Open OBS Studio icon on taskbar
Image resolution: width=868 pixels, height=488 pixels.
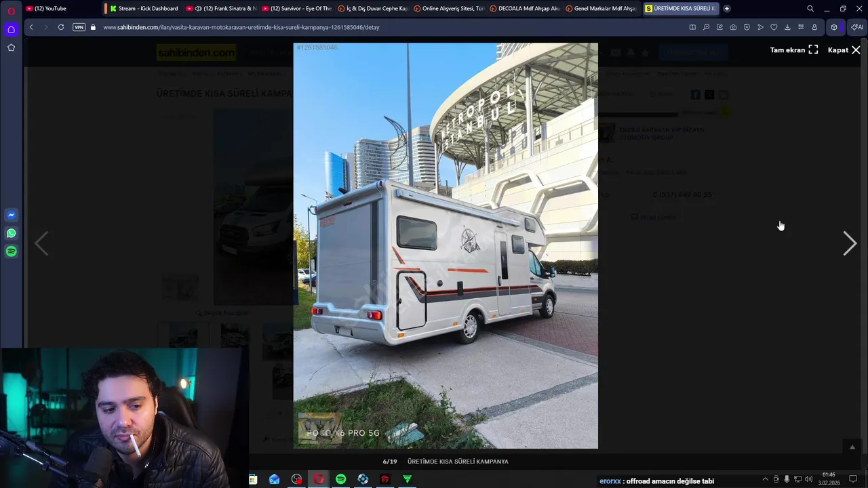[296, 479]
